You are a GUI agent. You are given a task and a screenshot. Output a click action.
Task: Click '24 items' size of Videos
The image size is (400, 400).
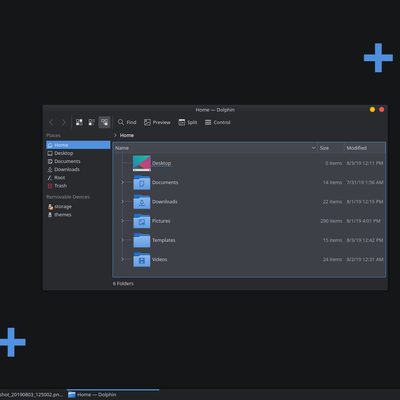[x=332, y=259]
